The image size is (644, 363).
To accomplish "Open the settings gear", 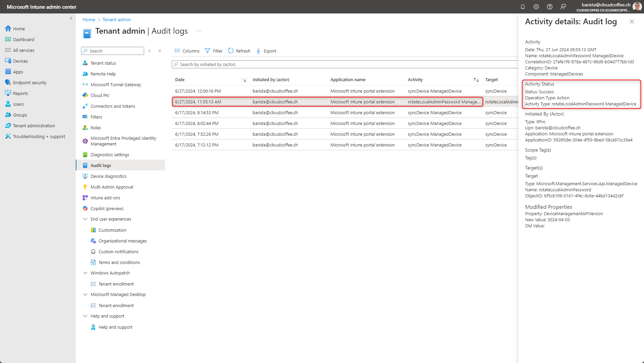I will pyautogui.click(x=536, y=7).
